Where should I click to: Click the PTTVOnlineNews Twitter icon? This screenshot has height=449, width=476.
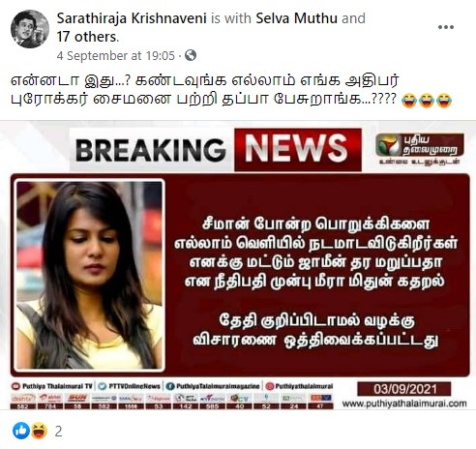point(102,386)
